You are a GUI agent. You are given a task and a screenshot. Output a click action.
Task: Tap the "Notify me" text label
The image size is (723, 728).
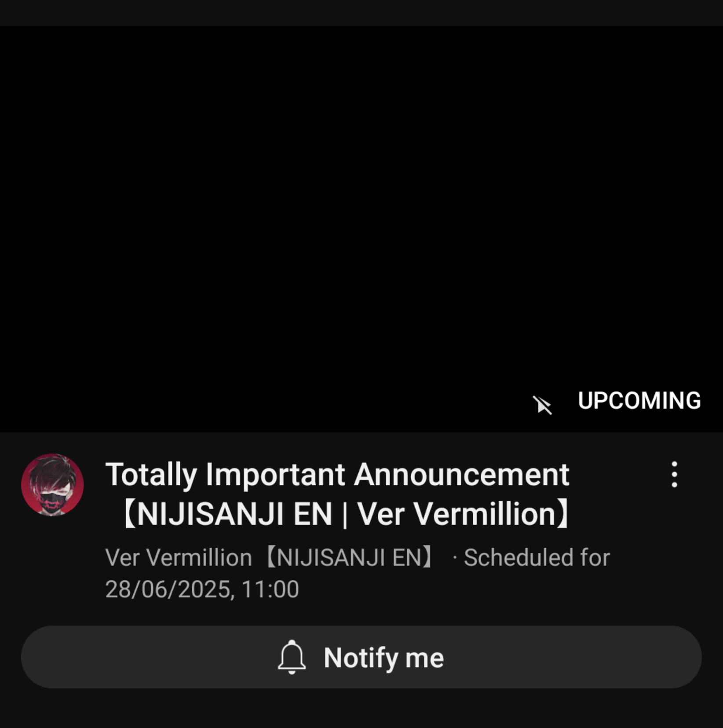pos(384,658)
